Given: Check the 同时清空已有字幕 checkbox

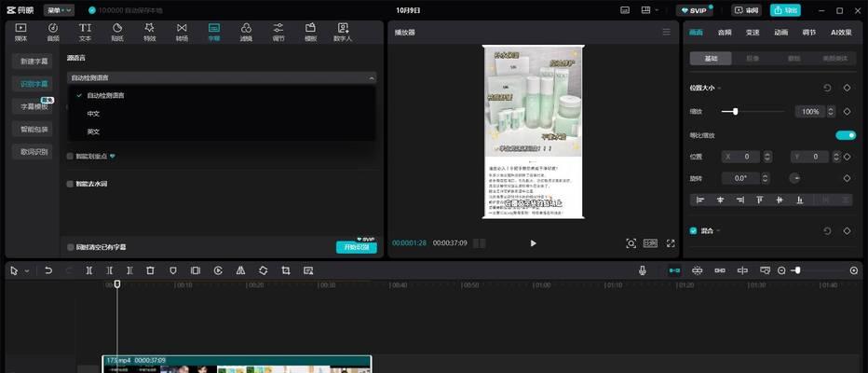Looking at the screenshot, I should tap(70, 247).
